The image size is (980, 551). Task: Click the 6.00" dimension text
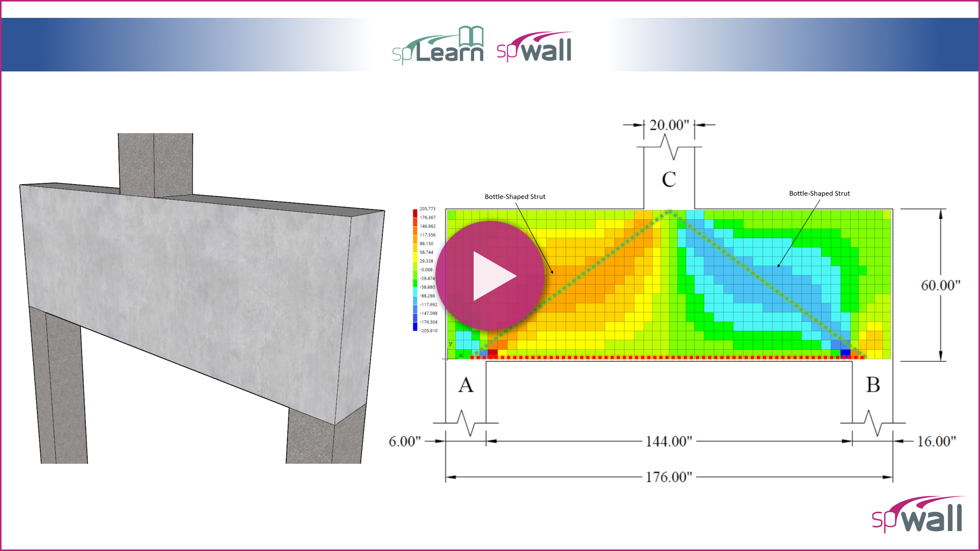(405, 441)
